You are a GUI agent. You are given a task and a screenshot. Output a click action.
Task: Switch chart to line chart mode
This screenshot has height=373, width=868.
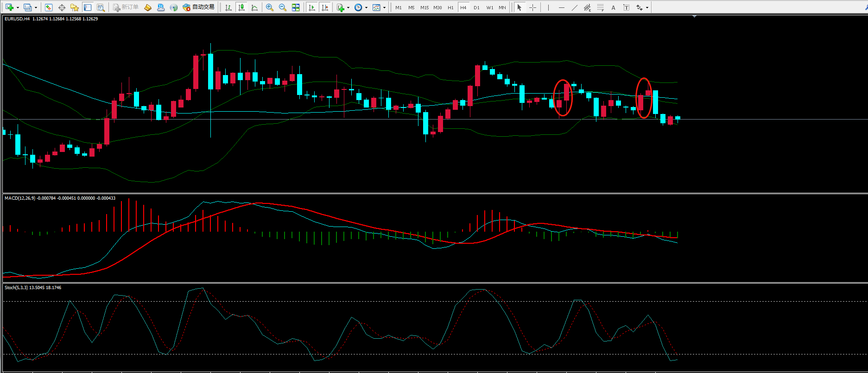pyautogui.click(x=254, y=7)
